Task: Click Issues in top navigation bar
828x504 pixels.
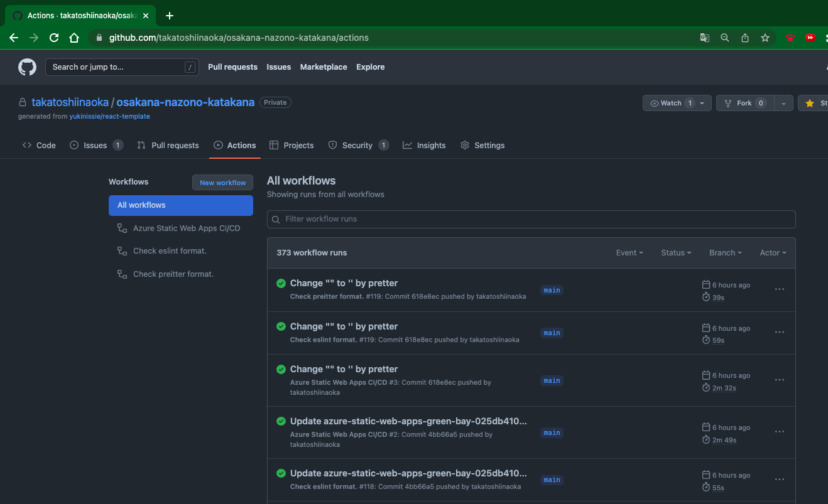Action: 278,67
